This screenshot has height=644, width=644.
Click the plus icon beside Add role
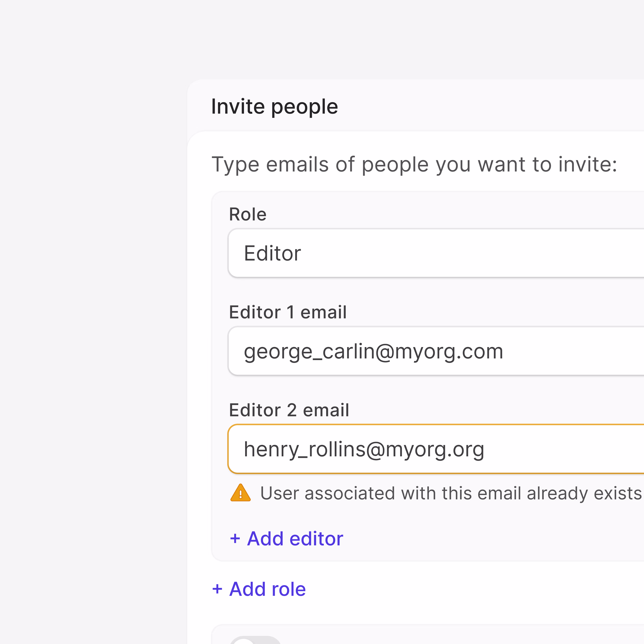click(217, 589)
